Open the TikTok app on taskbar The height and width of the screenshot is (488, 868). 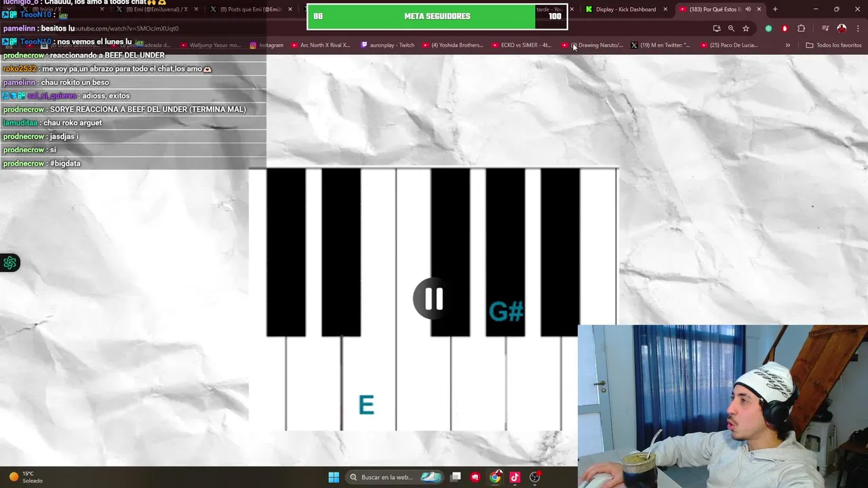point(515,477)
